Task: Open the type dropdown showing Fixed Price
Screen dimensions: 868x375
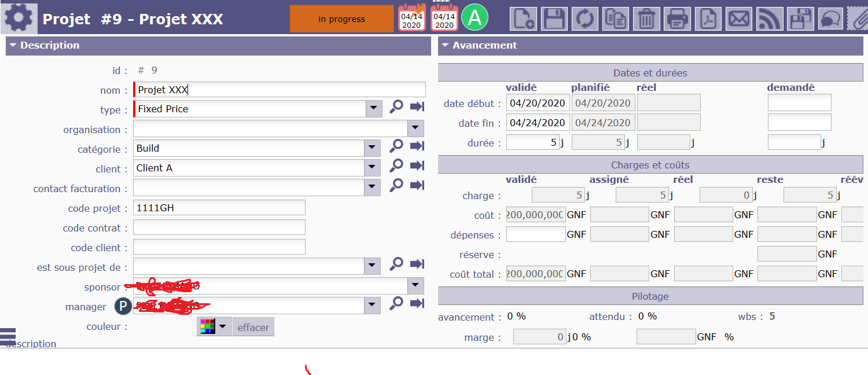Action: [x=373, y=109]
